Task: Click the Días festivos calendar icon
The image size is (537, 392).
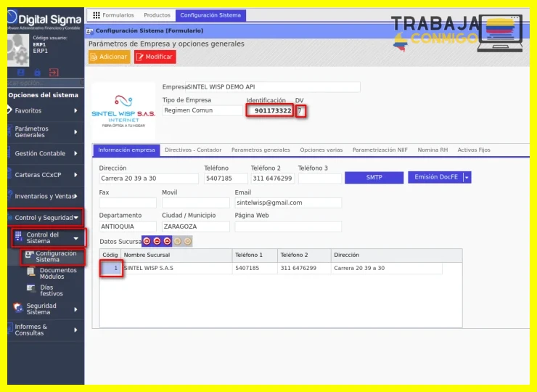Action: coord(31,288)
